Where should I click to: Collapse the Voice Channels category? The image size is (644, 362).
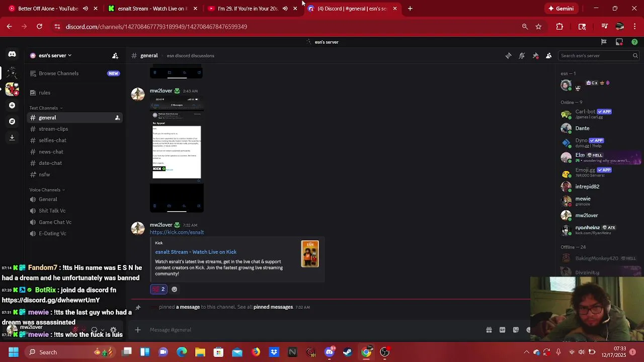pyautogui.click(x=47, y=190)
